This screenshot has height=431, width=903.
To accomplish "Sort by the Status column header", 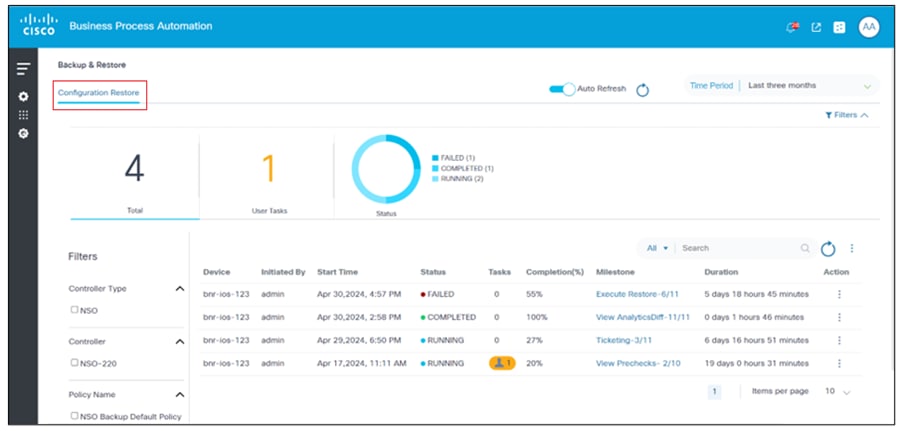I will (x=433, y=272).
